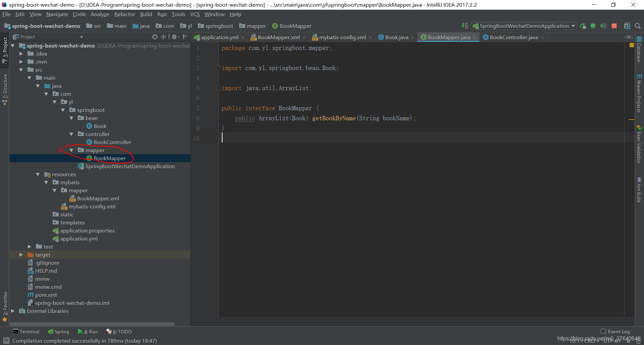Click springboot breadcrumb in navigation bar
This screenshot has width=644, height=345.
tap(215, 26)
